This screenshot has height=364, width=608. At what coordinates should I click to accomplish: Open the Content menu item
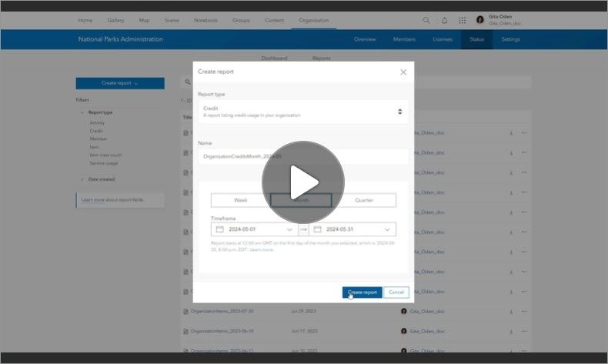[275, 20]
